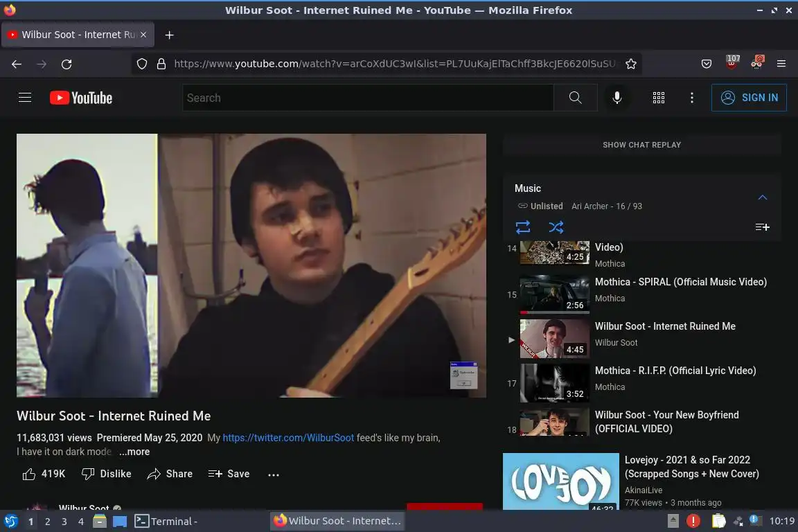The width and height of the screenshot is (798, 532).
Task: Switch to workspace 2 in taskbar
Action: tap(47, 522)
